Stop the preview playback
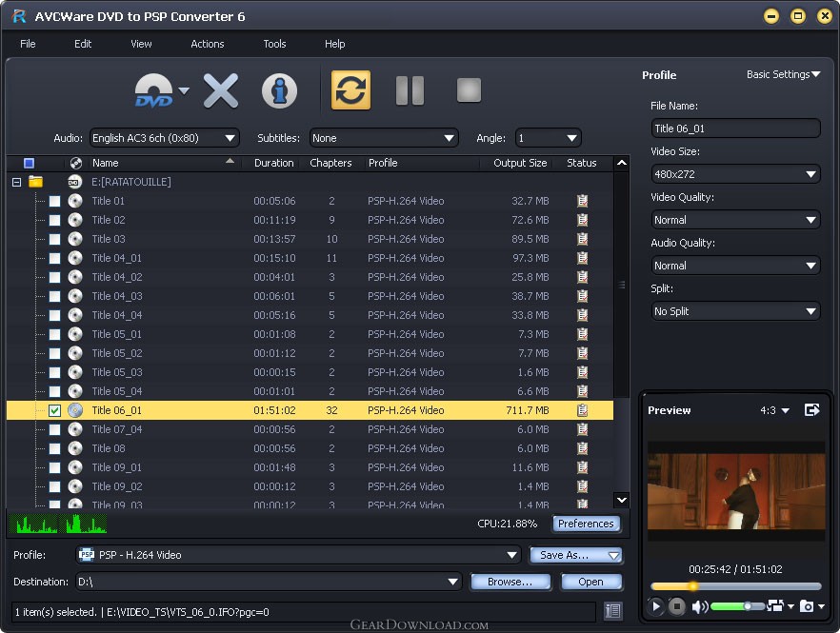Viewport: 840px width, 633px height. tap(676, 606)
